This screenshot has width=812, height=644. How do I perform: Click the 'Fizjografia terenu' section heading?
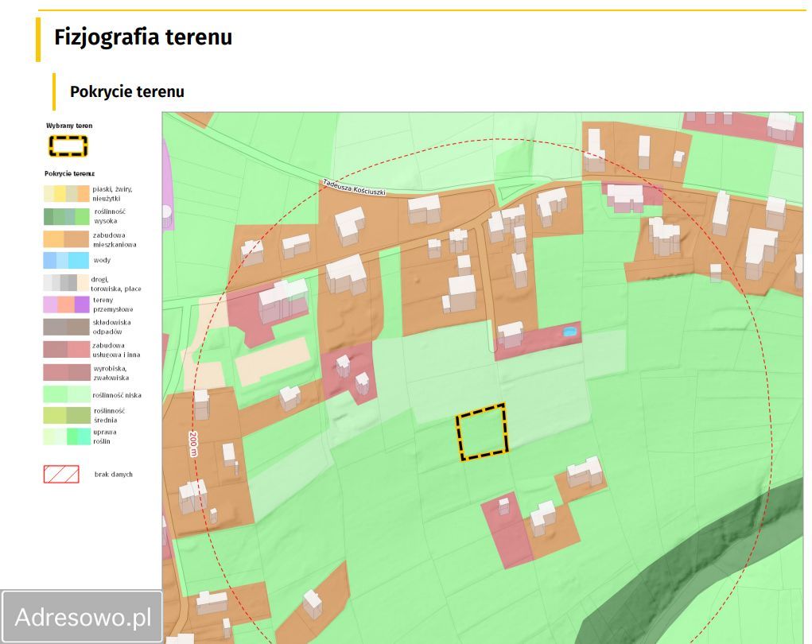point(143,37)
